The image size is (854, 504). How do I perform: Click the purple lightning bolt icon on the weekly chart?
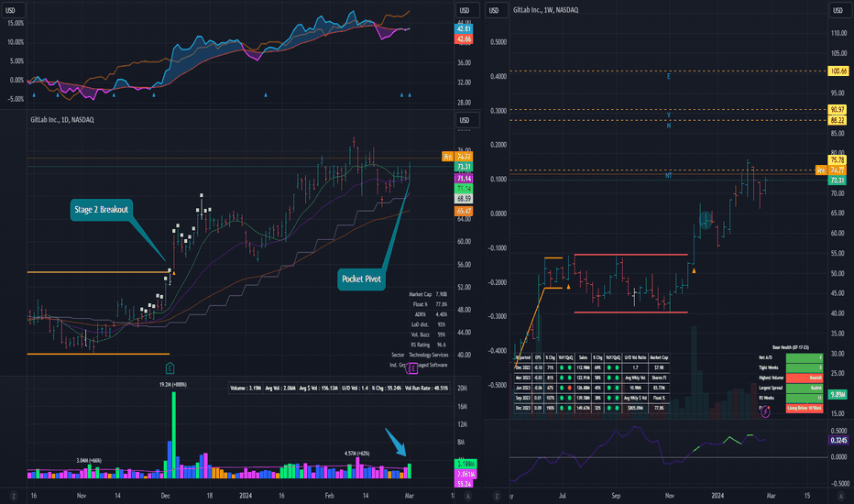pos(765,412)
